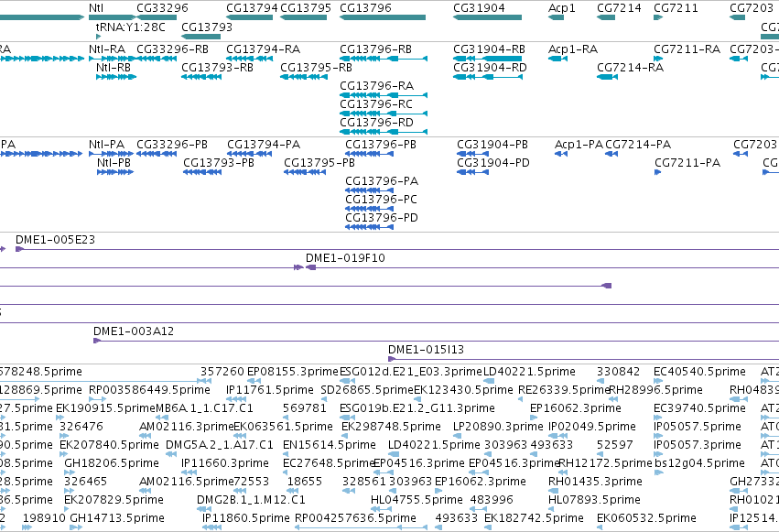Select the DME1-005E23 BAC start marker

pos(19,249)
